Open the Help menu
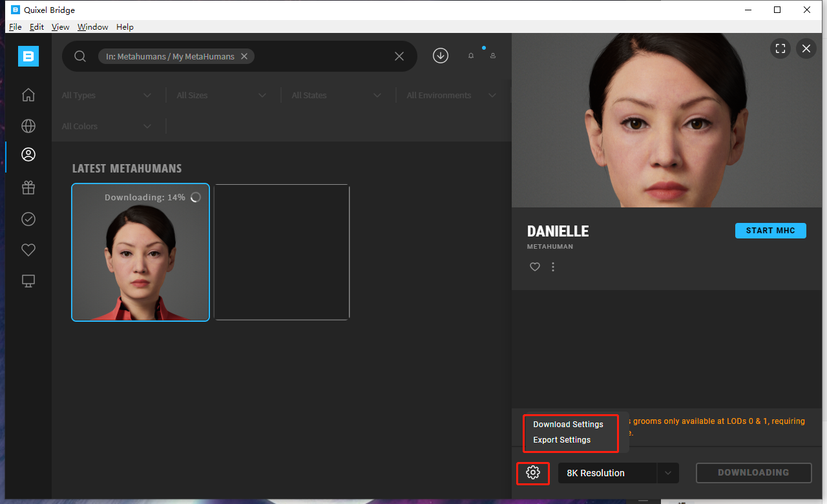Viewport: 827px width, 504px height. pyautogui.click(x=125, y=27)
